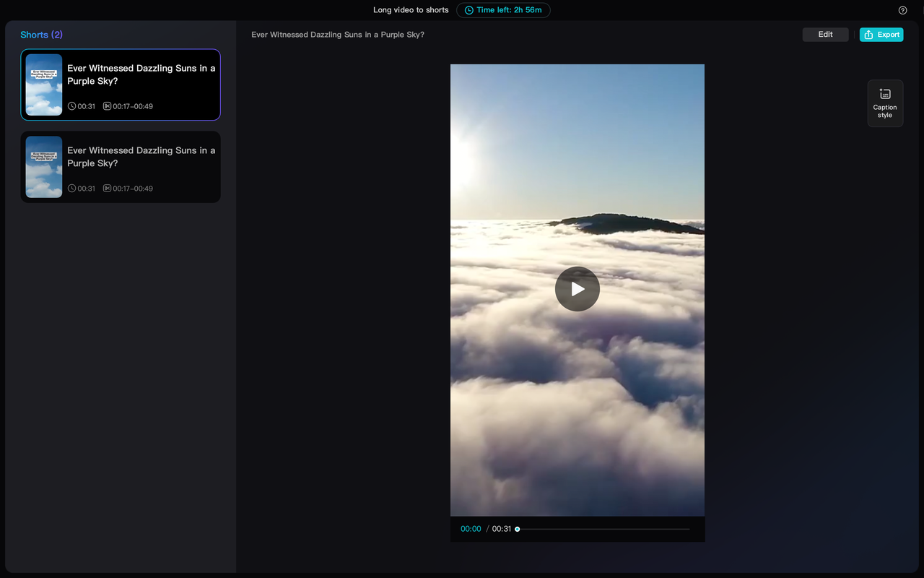Click the Edit button

(825, 34)
